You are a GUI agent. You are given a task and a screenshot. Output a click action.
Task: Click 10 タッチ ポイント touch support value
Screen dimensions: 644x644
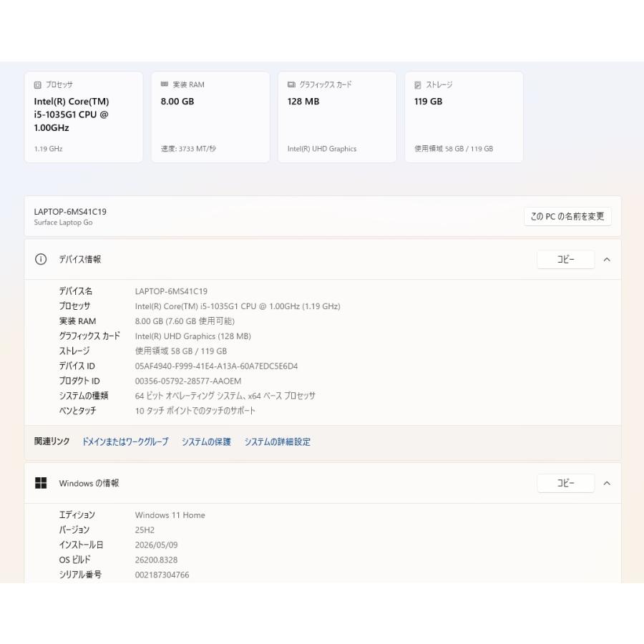(x=195, y=411)
